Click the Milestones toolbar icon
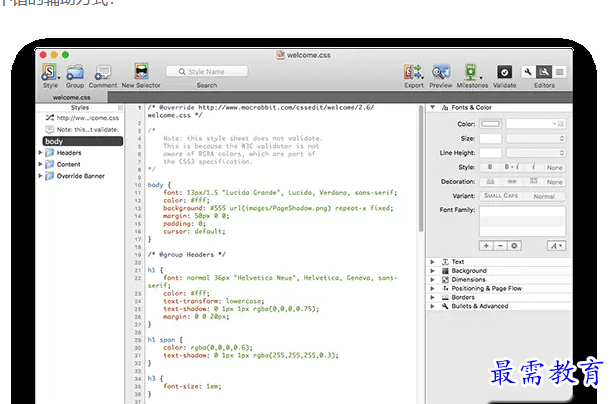The width and height of the screenshot is (612, 404). pyautogui.click(x=471, y=72)
